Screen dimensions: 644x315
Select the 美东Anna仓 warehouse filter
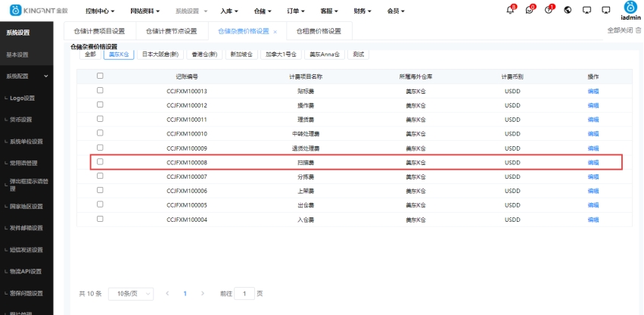[324, 55]
